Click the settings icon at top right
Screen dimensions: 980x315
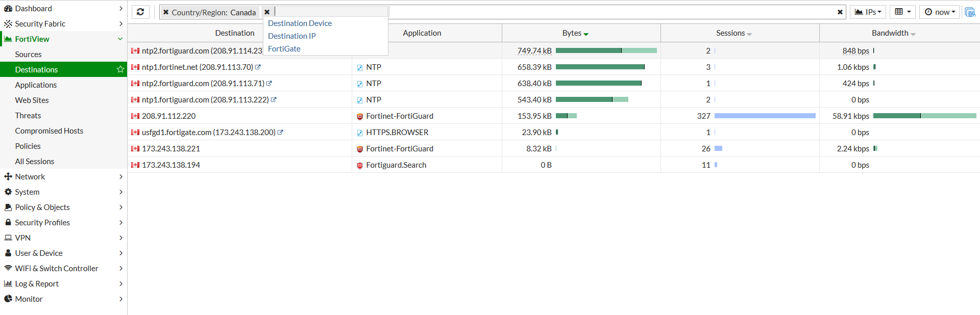click(x=970, y=12)
